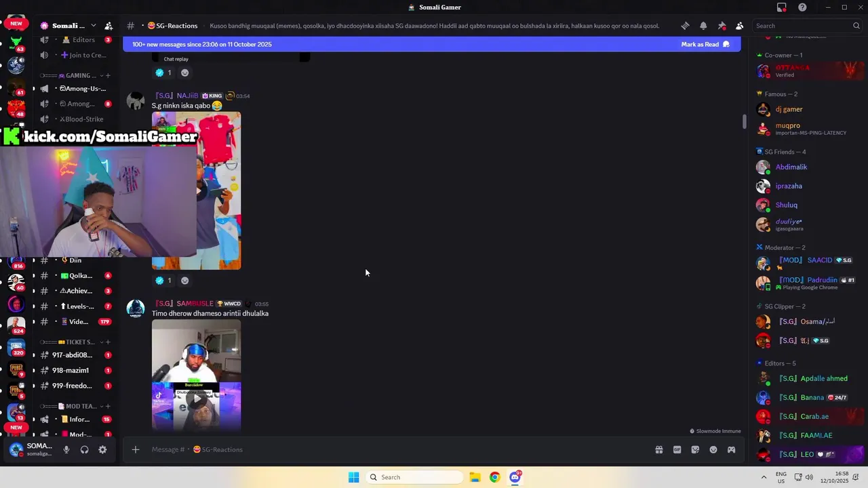
Task: Expand the Somali server name dropdown
Action: pyautogui.click(x=93, y=26)
